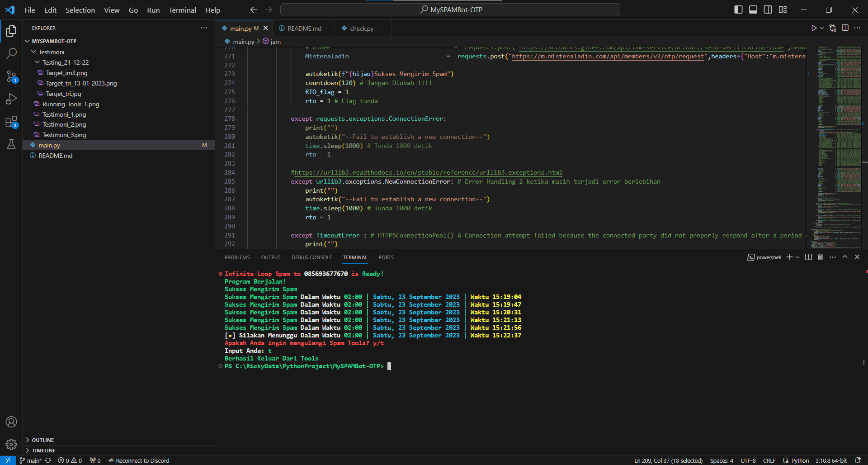868x465 pixels.
Task: Open the Search view in activity bar
Action: pos(11,53)
